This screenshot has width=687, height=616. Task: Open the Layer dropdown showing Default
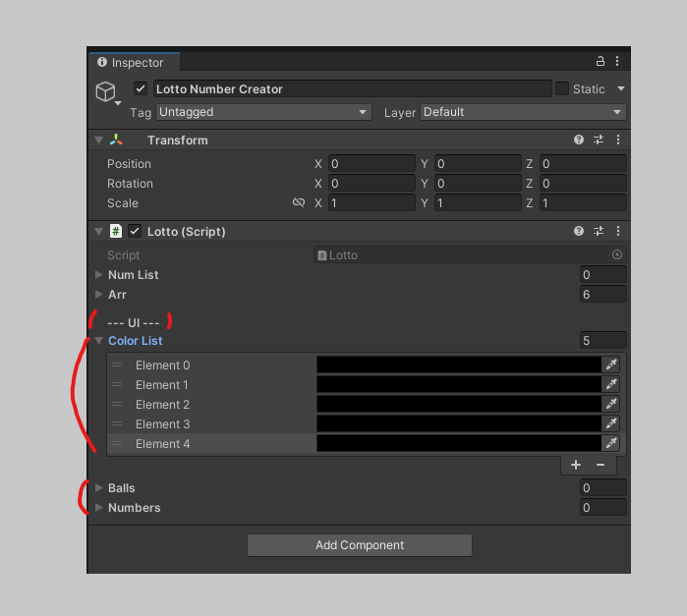523,112
